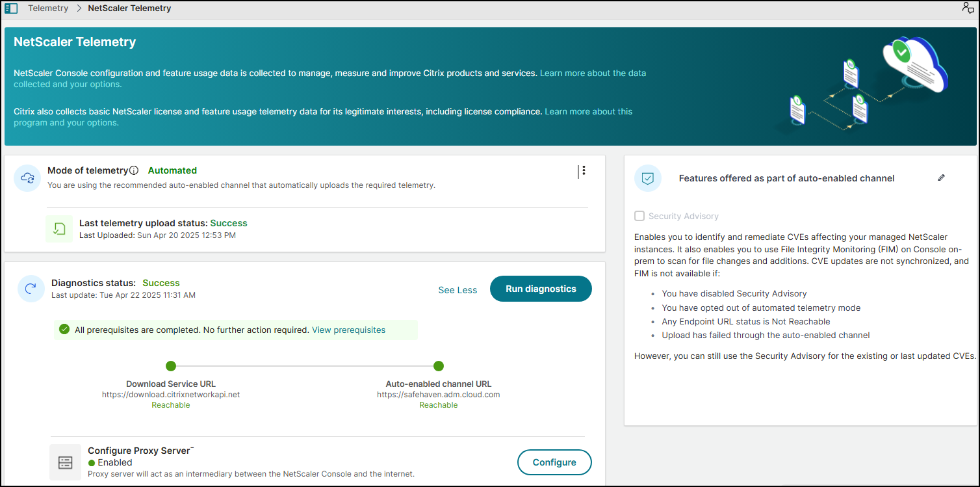Click the diagnostics refresh circular icon
The width and height of the screenshot is (980, 487).
coord(31,289)
